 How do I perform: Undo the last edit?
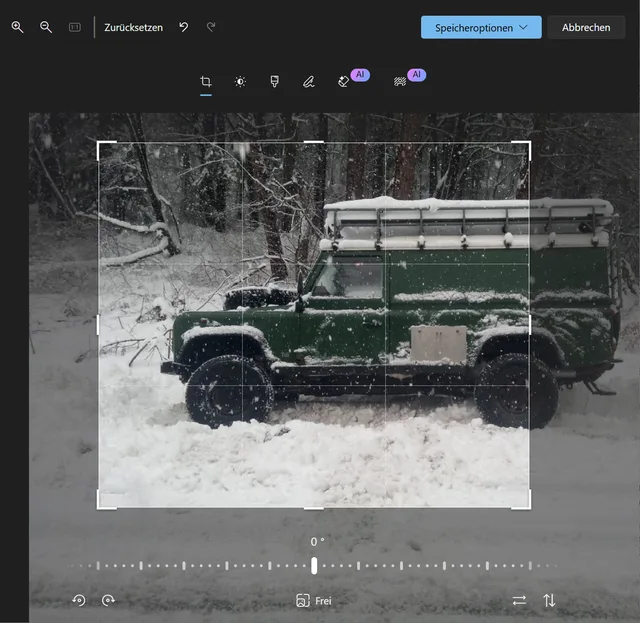[183, 27]
